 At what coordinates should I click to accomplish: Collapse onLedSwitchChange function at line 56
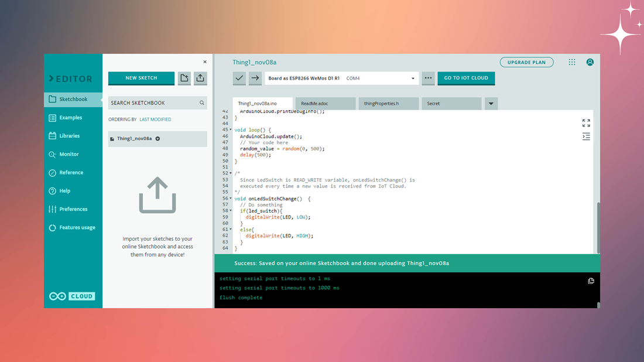[231, 199]
